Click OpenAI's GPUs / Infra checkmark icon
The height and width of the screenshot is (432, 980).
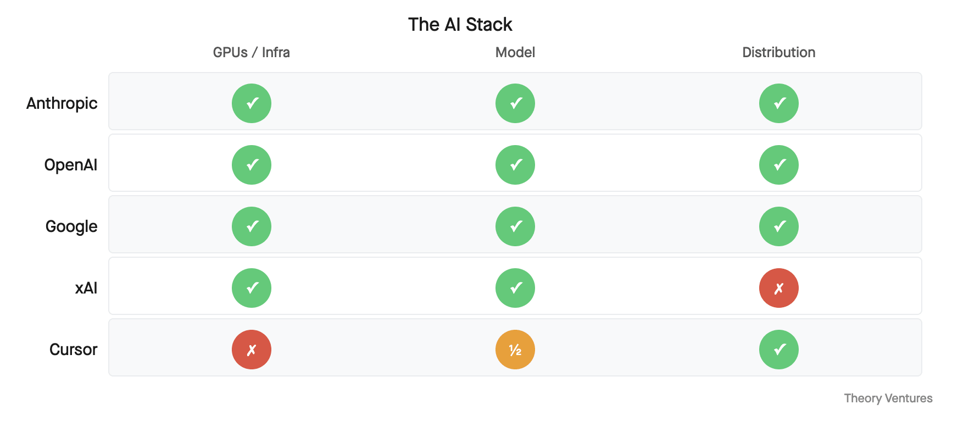tap(252, 165)
